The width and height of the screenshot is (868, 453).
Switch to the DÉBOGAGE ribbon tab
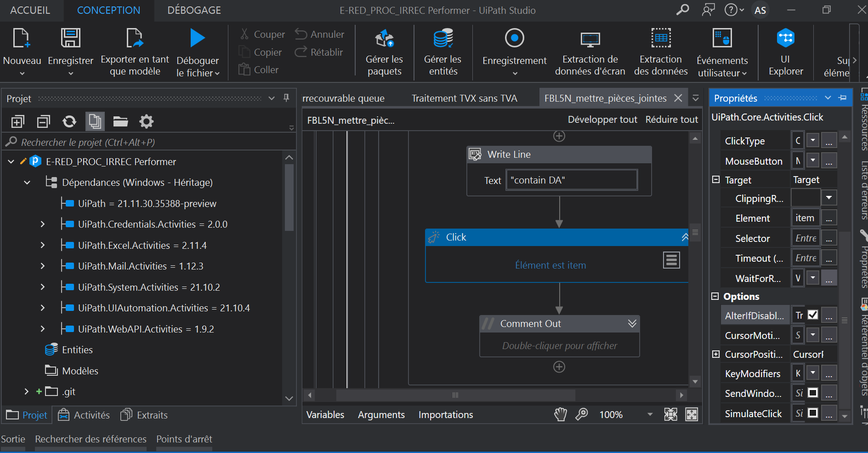click(x=194, y=10)
